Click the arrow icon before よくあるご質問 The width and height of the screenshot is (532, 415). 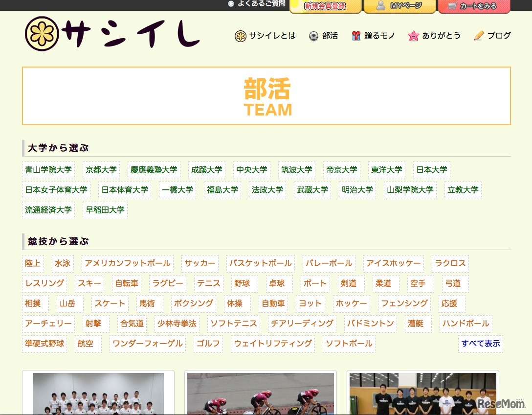point(230,4)
